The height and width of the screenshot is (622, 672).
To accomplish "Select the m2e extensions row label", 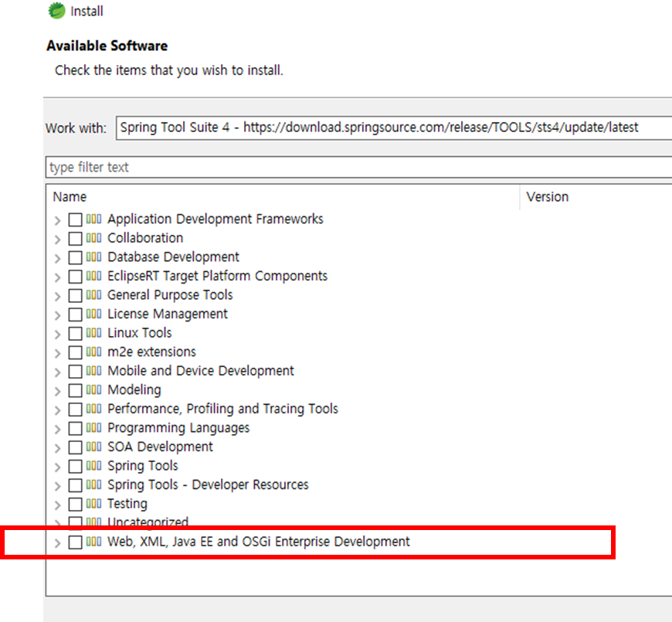I will pos(151,352).
